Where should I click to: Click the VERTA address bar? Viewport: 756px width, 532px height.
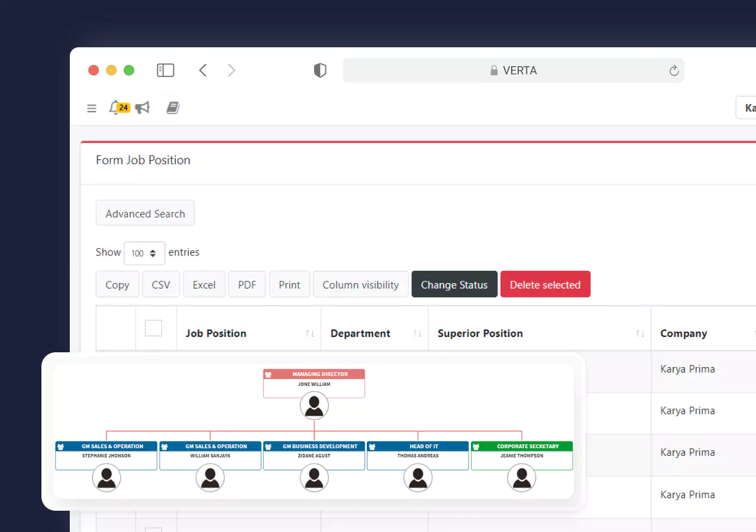pyautogui.click(x=513, y=70)
